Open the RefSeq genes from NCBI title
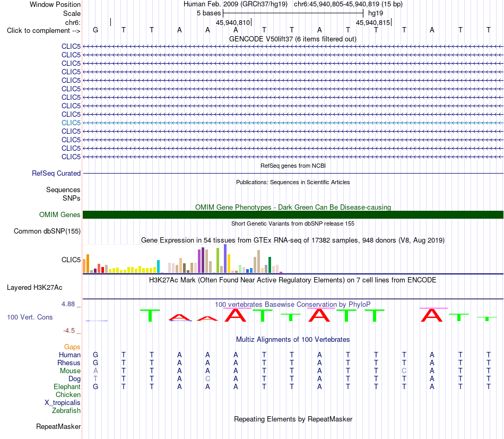 pyautogui.click(x=293, y=166)
